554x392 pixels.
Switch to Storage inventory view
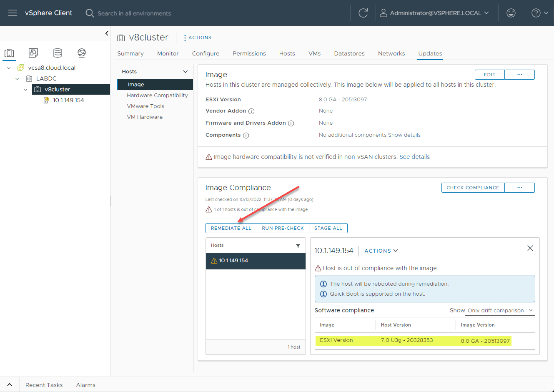pyautogui.click(x=58, y=53)
